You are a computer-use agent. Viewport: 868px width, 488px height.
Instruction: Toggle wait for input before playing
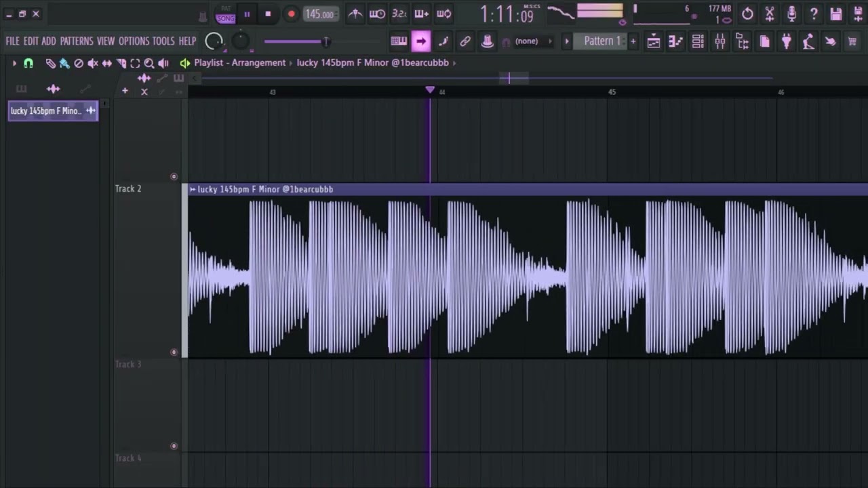[x=378, y=14]
